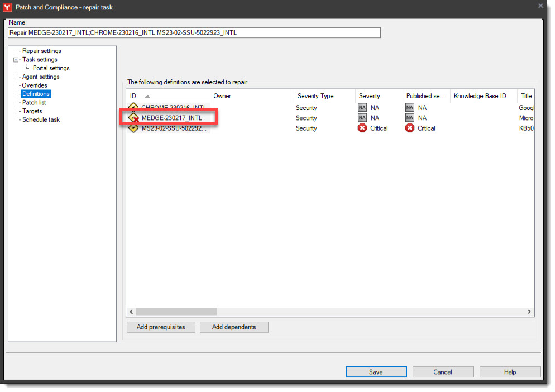The image size is (555, 392).
Task: Sort by the ID column header
Action: click(x=133, y=96)
